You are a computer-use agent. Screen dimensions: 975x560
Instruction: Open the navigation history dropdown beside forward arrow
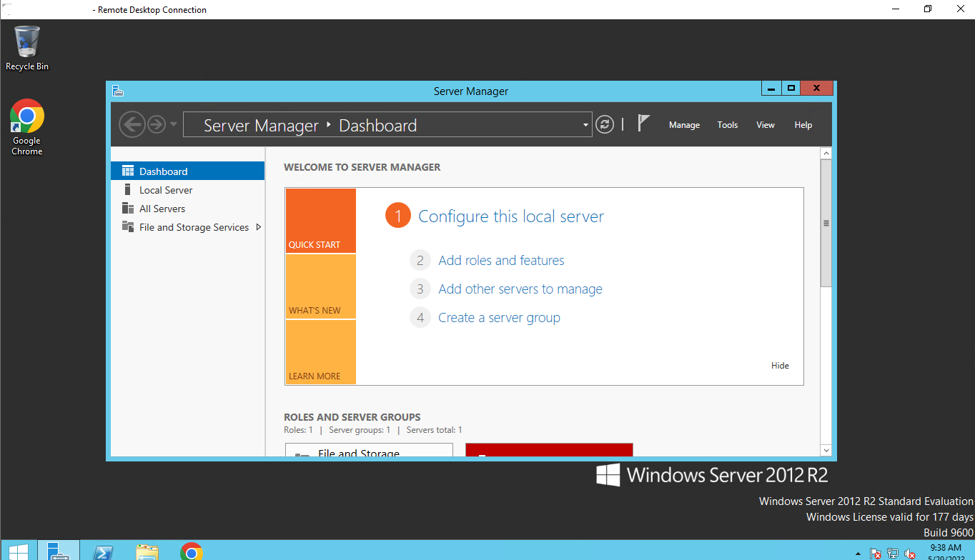click(x=174, y=125)
